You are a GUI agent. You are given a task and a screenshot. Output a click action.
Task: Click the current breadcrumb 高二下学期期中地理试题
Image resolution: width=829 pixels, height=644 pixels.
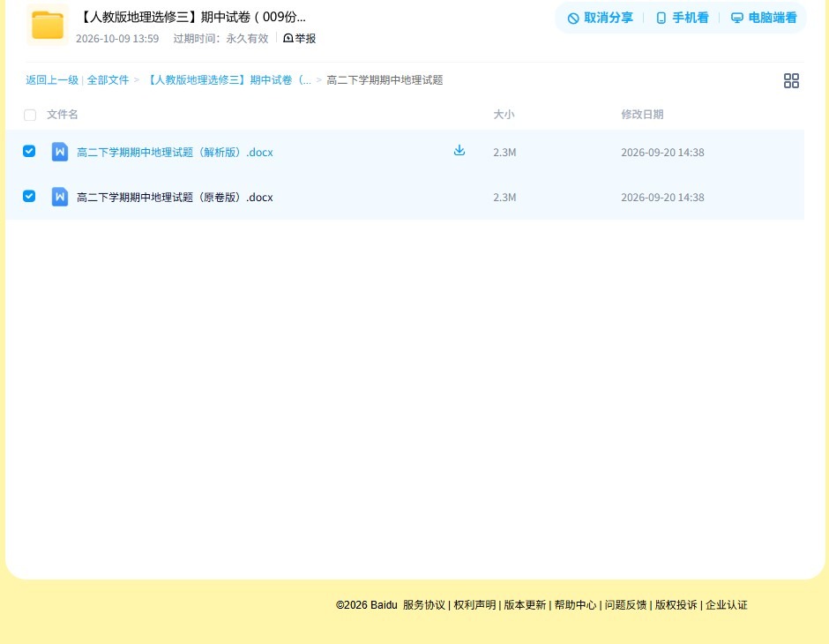(x=385, y=80)
